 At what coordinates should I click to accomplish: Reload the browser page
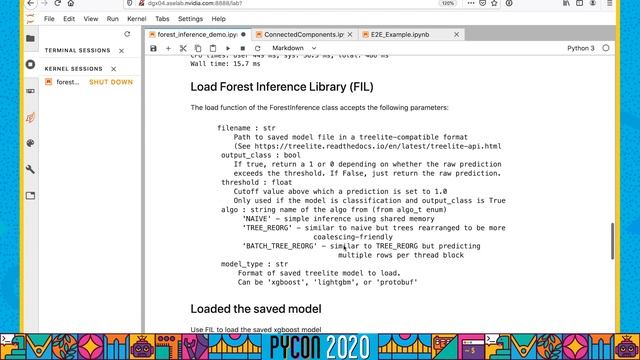click(x=58, y=3)
